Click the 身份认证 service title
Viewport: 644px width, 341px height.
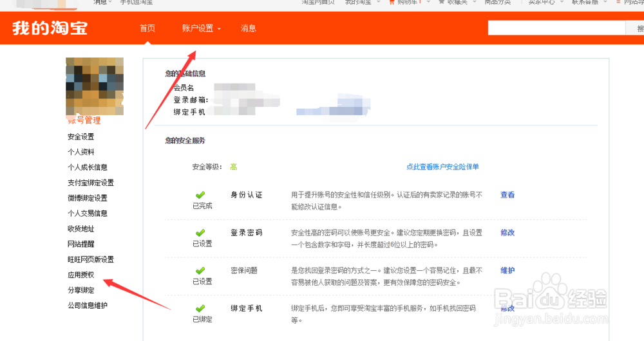tap(247, 195)
